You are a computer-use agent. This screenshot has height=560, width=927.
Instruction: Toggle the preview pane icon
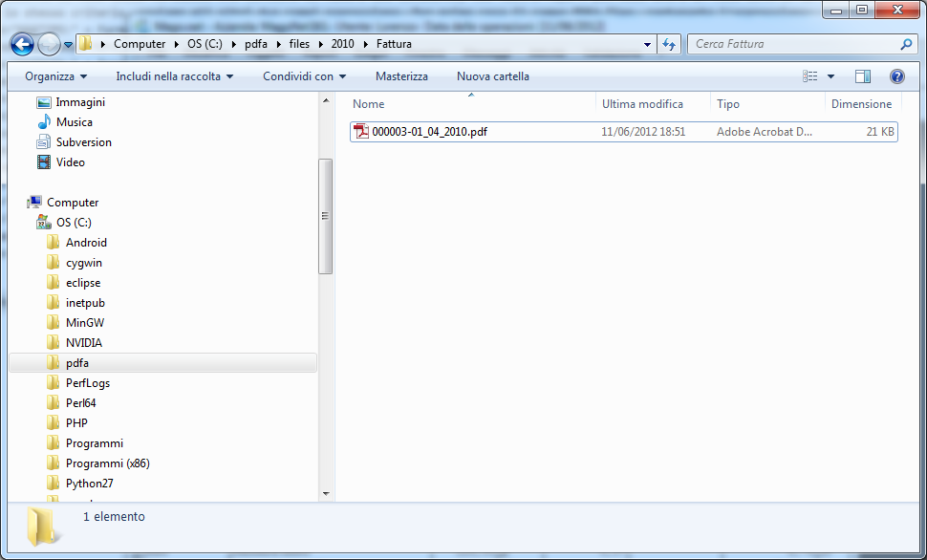[x=863, y=76]
